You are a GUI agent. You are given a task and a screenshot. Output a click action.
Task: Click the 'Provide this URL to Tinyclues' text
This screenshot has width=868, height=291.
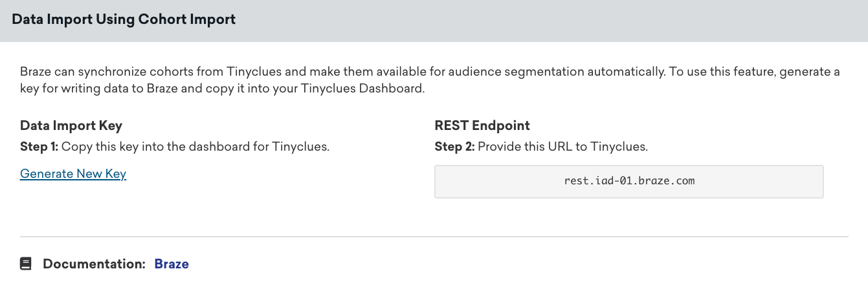[562, 147]
